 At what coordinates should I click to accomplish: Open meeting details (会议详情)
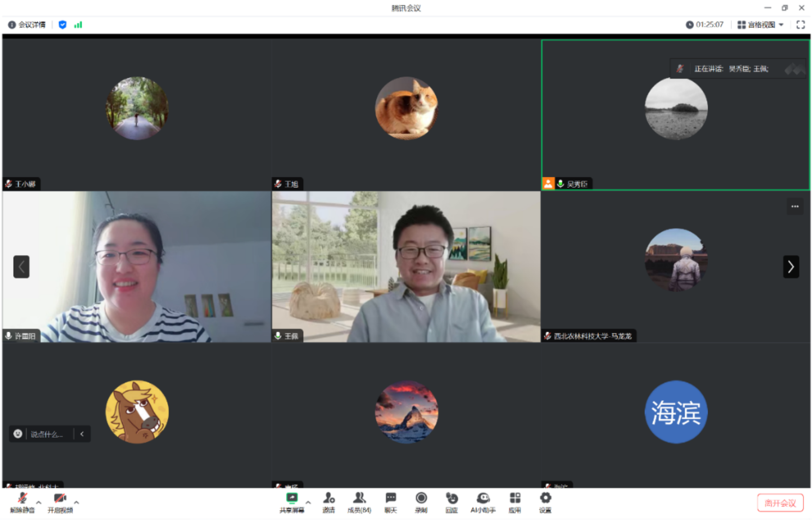[27, 25]
